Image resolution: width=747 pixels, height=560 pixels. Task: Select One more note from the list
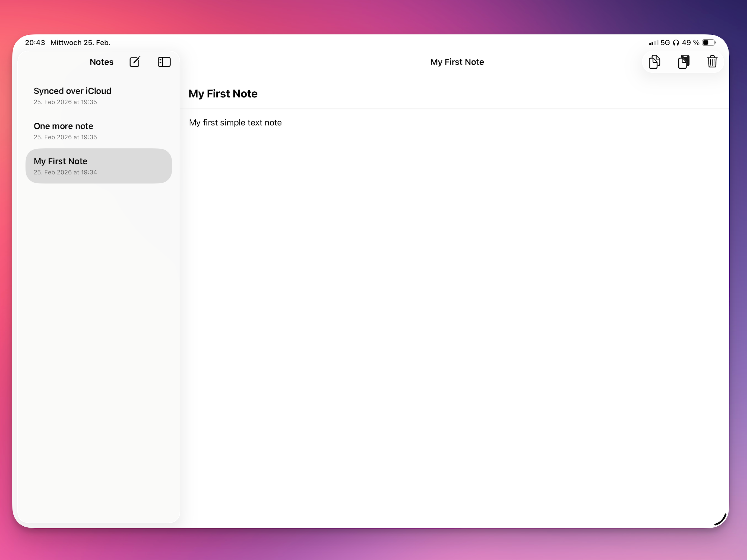point(64,126)
